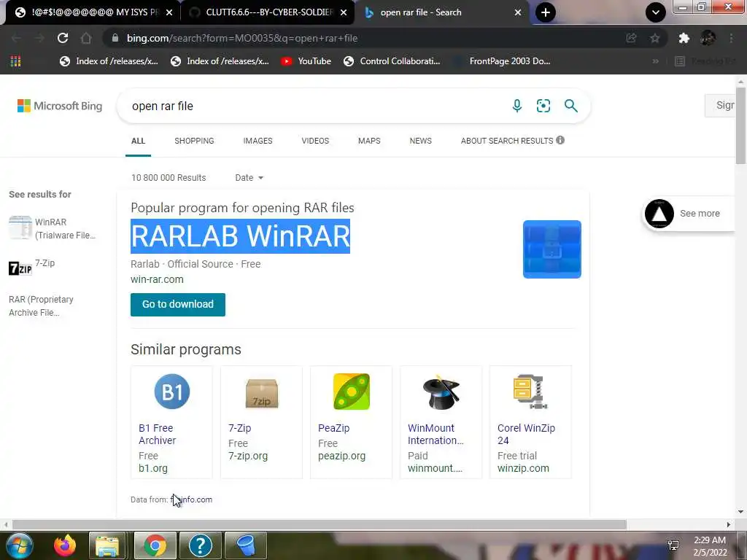Viewport: 747px width, 560px height.
Task: Open the peazip.org link
Action: (x=341, y=456)
